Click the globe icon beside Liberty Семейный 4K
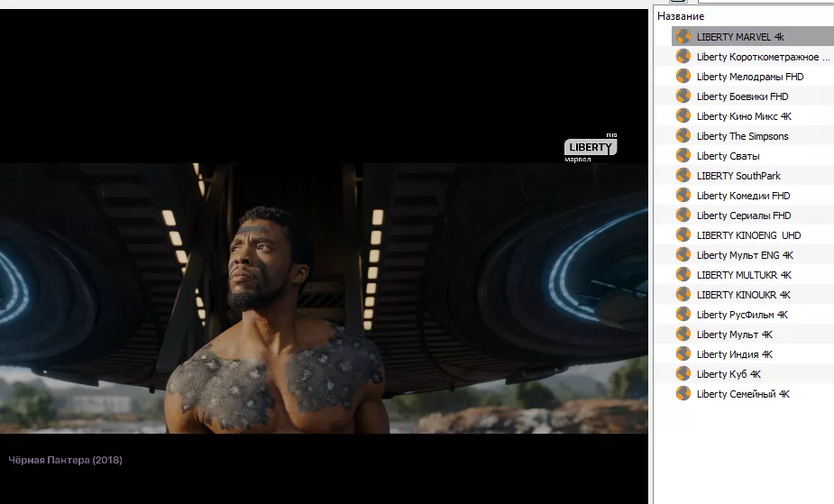Viewport: 834px width, 504px height. 683,394
